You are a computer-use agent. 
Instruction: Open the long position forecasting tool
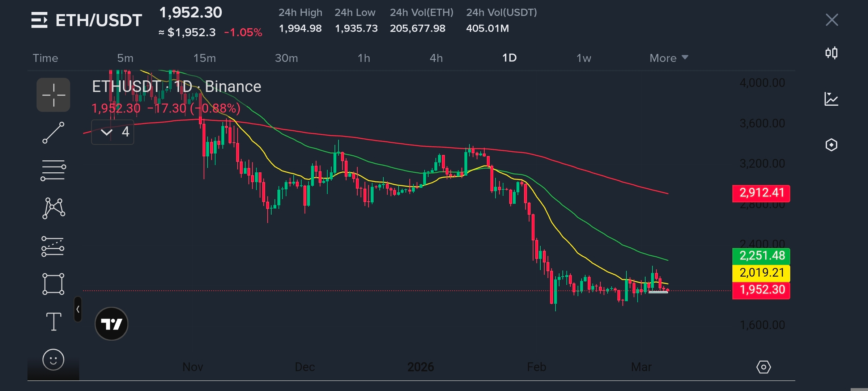pyautogui.click(x=53, y=246)
